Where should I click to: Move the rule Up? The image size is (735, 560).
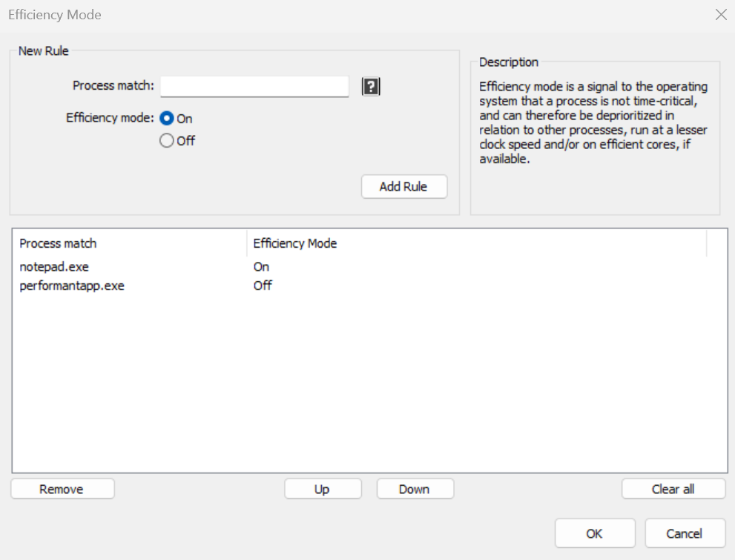(323, 489)
